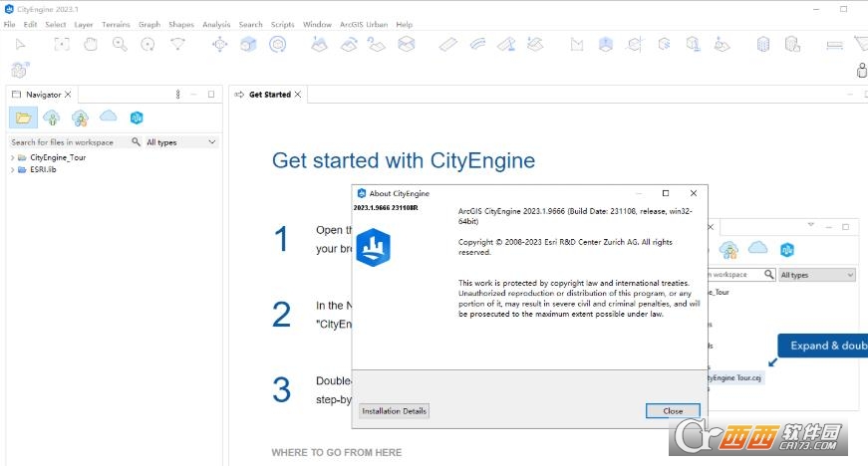Open the All types filter dropdown
This screenshot has width=868, height=466.
pos(181,142)
